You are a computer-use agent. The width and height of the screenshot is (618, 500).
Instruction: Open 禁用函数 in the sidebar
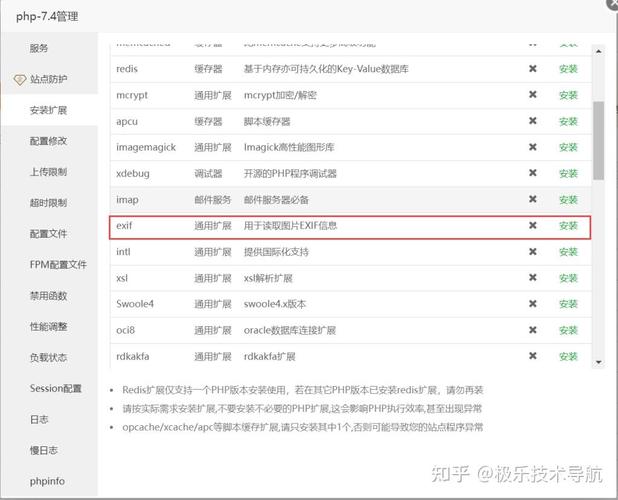point(48,296)
